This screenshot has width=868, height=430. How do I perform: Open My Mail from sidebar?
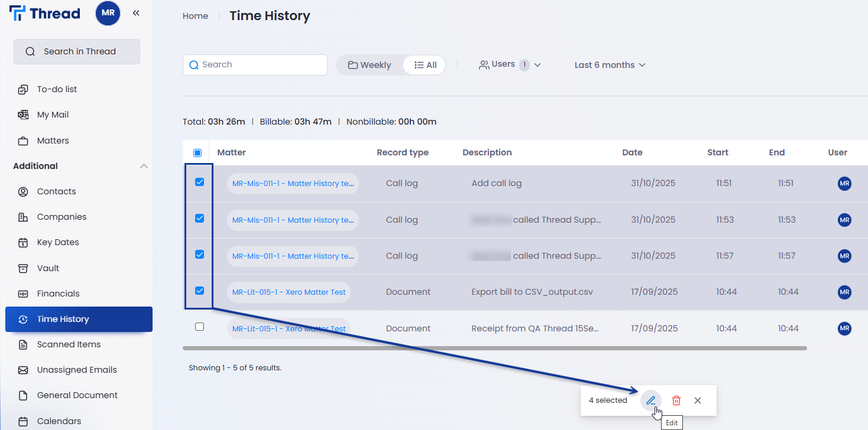point(53,115)
